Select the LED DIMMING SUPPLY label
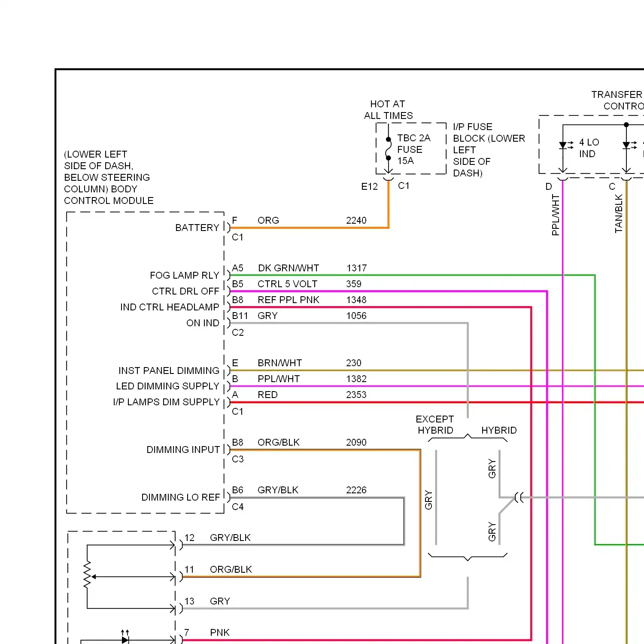The height and width of the screenshot is (644, 644). tap(167, 386)
